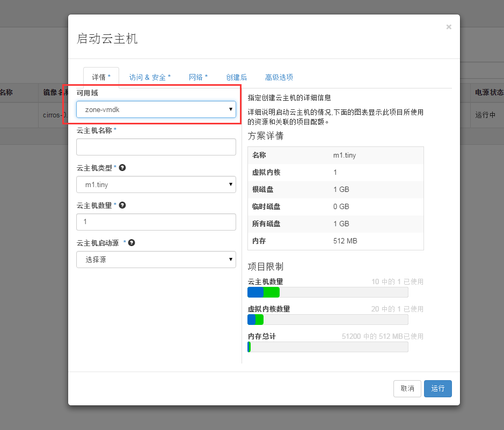Click the help icon next to 云主机数量
The width and height of the screenshot is (504, 430).
[122, 205]
